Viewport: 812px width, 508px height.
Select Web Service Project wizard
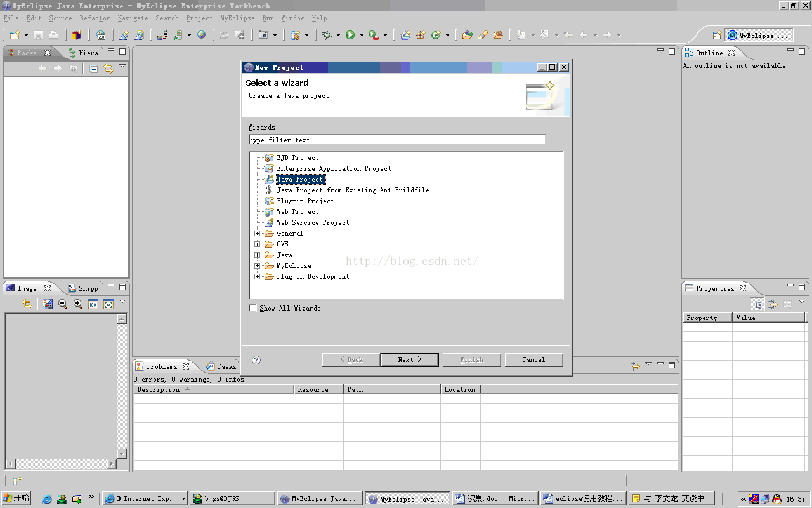click(x=313, y=222)
